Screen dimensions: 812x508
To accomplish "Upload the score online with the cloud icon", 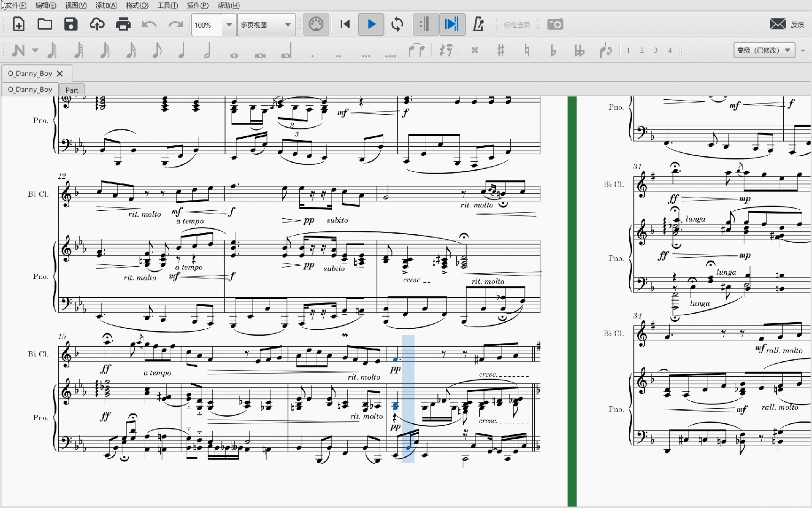I will click(x=97, y=24).
